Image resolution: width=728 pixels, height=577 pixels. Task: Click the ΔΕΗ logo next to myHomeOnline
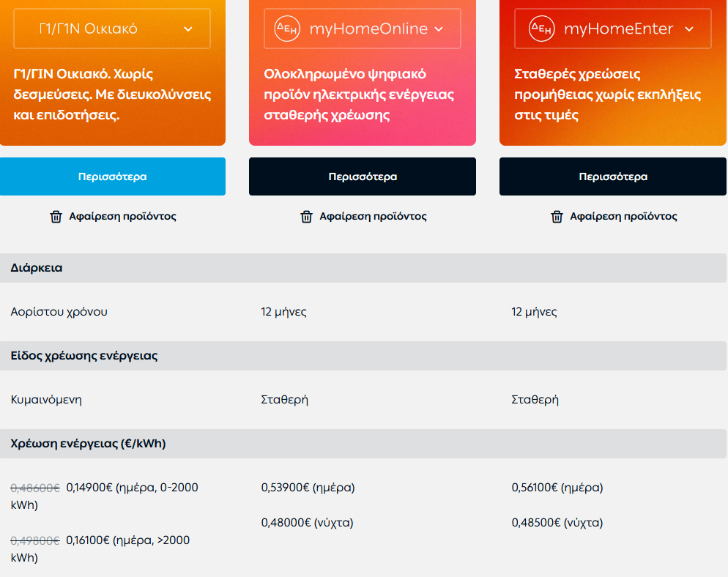[287, 29]
